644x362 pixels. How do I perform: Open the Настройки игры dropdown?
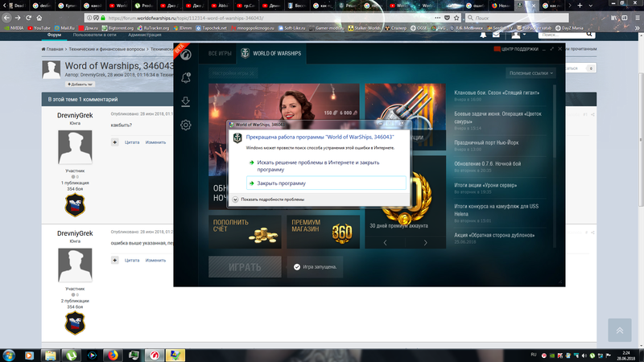233,73
